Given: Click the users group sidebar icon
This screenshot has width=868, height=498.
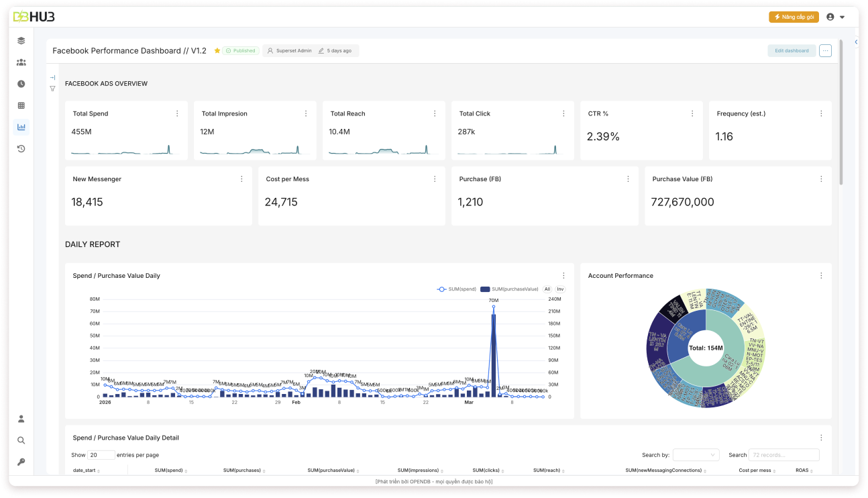Looking at the screenshot, I should 21,62.
